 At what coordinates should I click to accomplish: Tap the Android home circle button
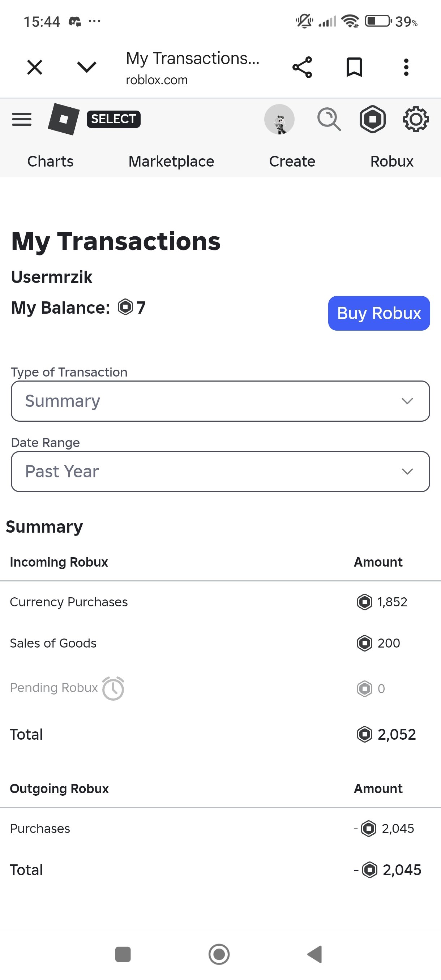[x=219, y=954]
